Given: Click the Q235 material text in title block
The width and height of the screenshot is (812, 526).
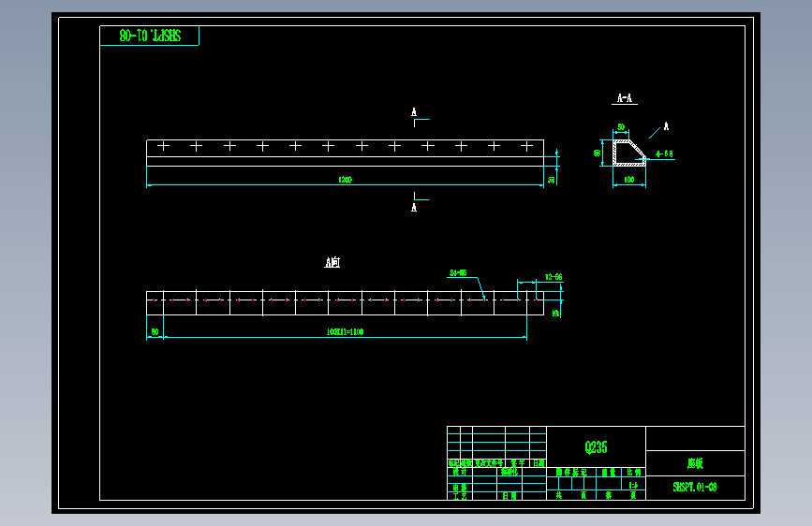Looking at the screenshot, I should click(x=596, y=447).
